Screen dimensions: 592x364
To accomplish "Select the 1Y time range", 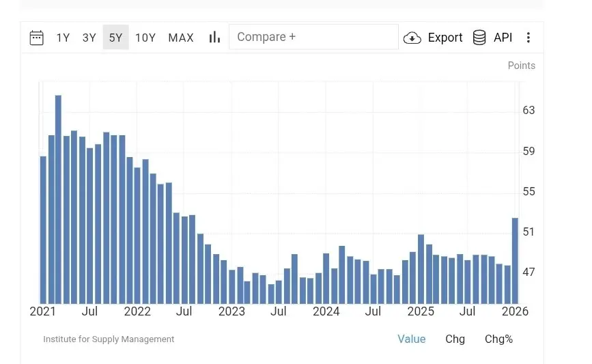I will pos(63,38).
